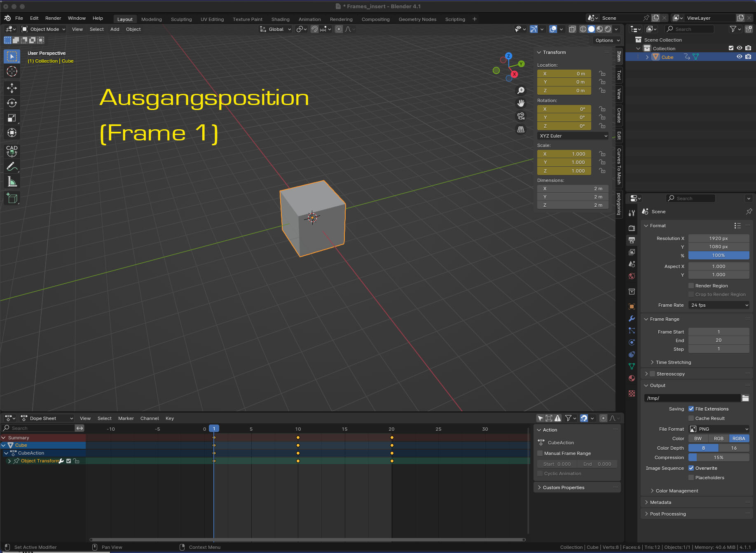This screenshot has width=756, height=553.
Task: Open the Material properties tab icon
Action: [632, 378]
